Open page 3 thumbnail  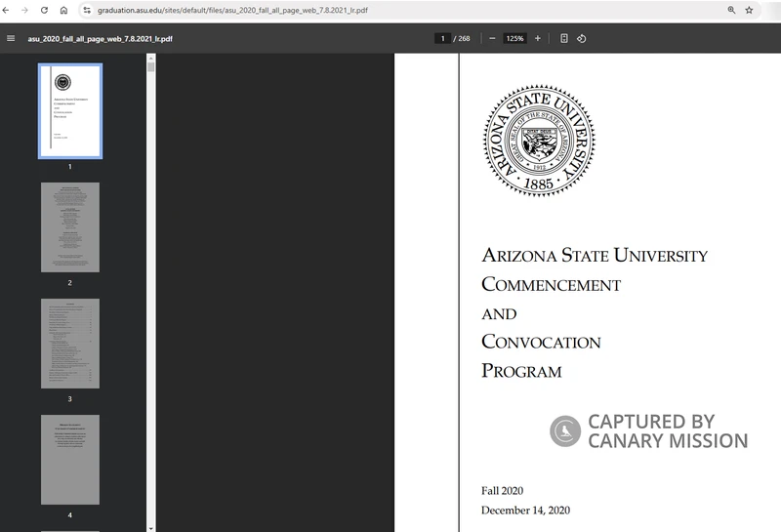click(70, 344)
